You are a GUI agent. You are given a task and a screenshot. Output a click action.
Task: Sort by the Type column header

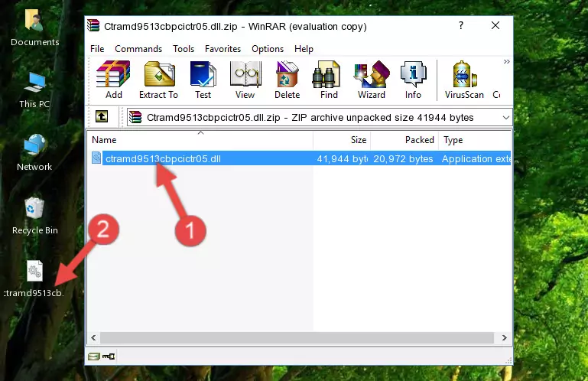coord(475,140)
